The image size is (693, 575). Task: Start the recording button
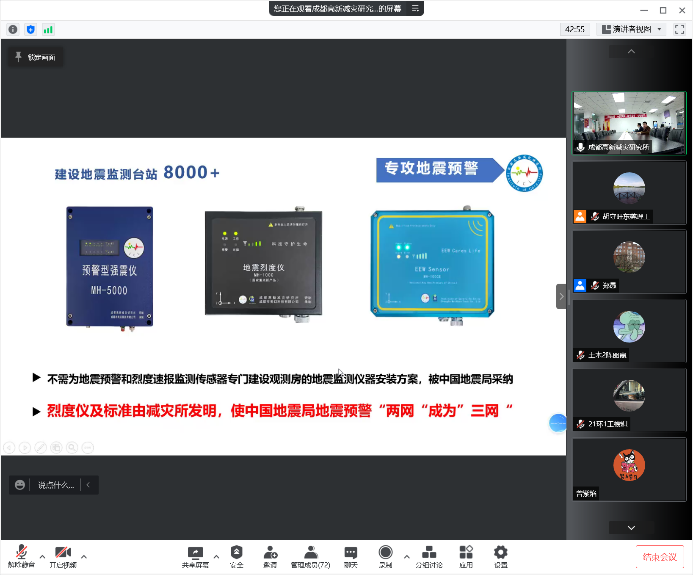pos(385,555)
